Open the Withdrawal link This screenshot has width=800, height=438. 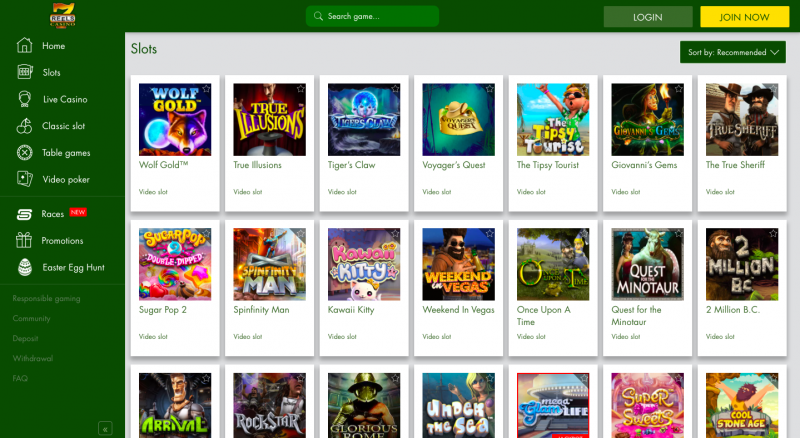(x=33, y=358)
